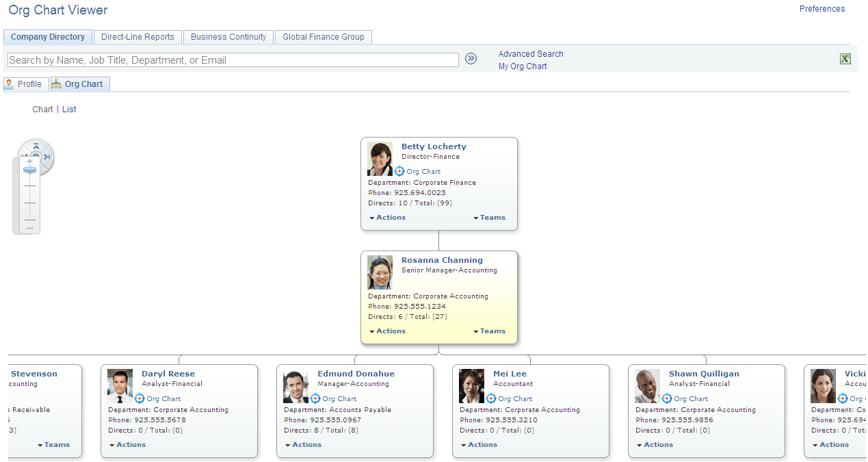
Task: Click the search submit arrow icon
Action: pyautogui.click(x=471, y=59)
